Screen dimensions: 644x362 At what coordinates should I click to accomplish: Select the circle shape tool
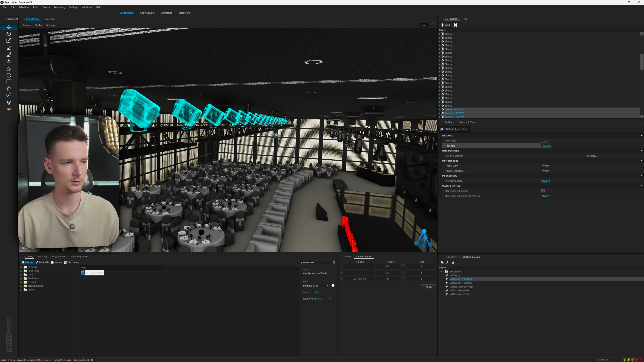tap(9, 75)
